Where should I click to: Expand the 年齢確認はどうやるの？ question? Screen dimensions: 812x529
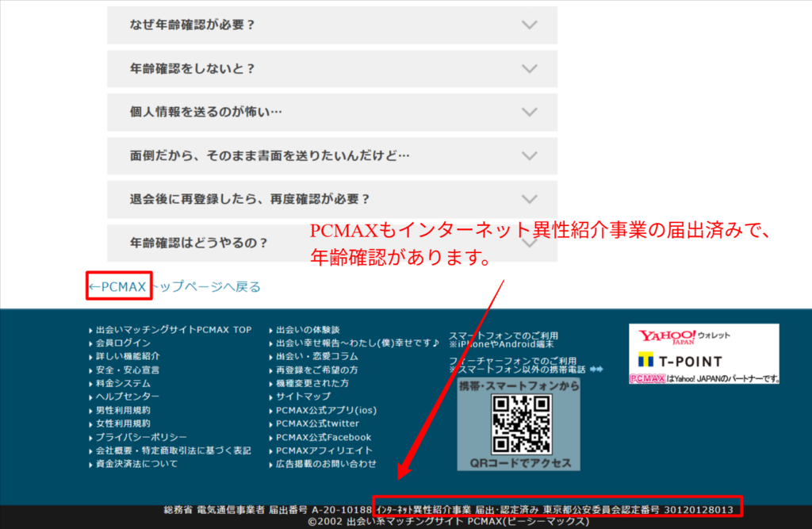click(332, 243)
